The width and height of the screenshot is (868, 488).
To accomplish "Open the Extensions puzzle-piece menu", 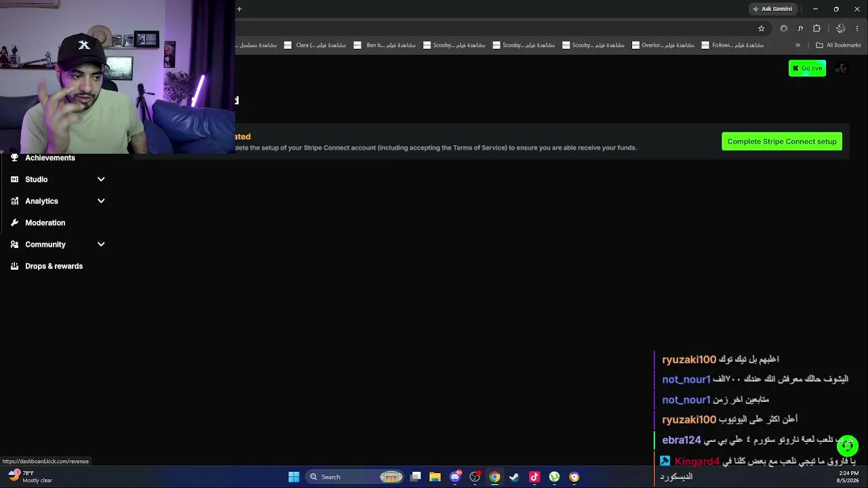I will click(816, 28).
